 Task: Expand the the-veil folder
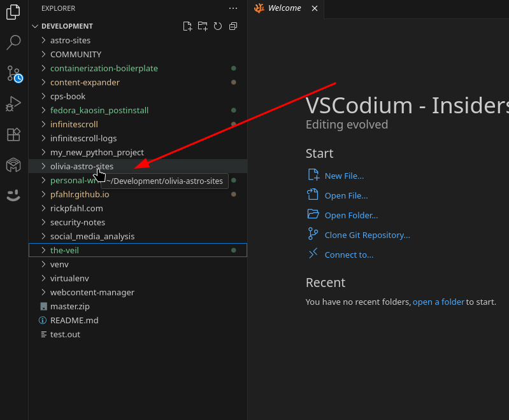tap(138, 250)
